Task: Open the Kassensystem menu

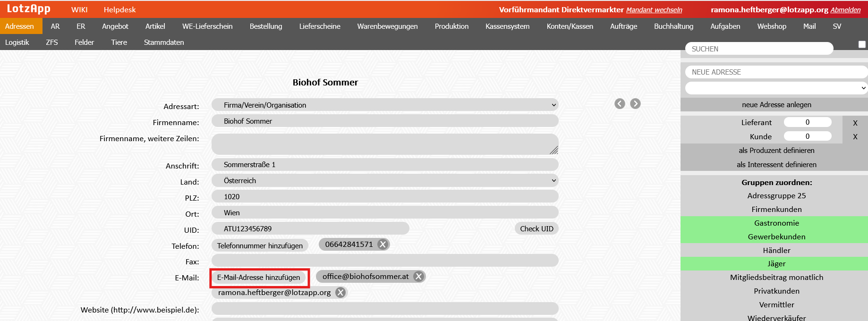Action: (507, 26)
